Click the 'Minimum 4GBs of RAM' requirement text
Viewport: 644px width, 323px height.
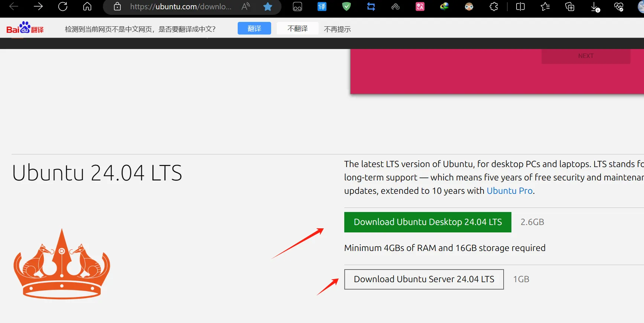[445, 248]
